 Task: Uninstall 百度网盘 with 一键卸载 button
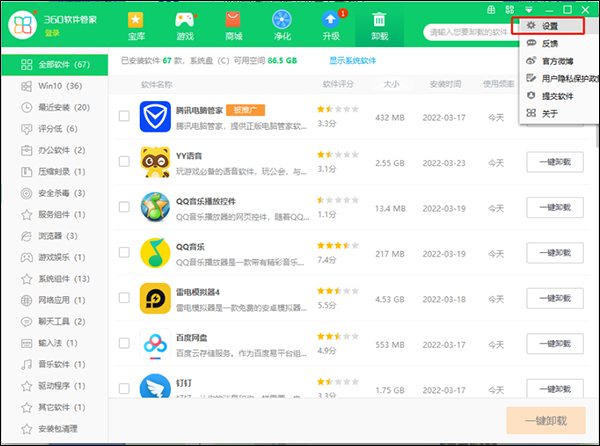click(555, 344)
